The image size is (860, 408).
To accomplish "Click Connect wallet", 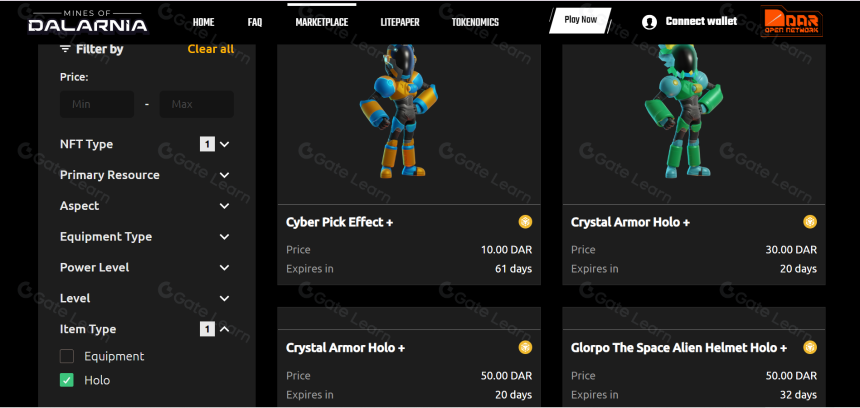I will pos(701,21).
